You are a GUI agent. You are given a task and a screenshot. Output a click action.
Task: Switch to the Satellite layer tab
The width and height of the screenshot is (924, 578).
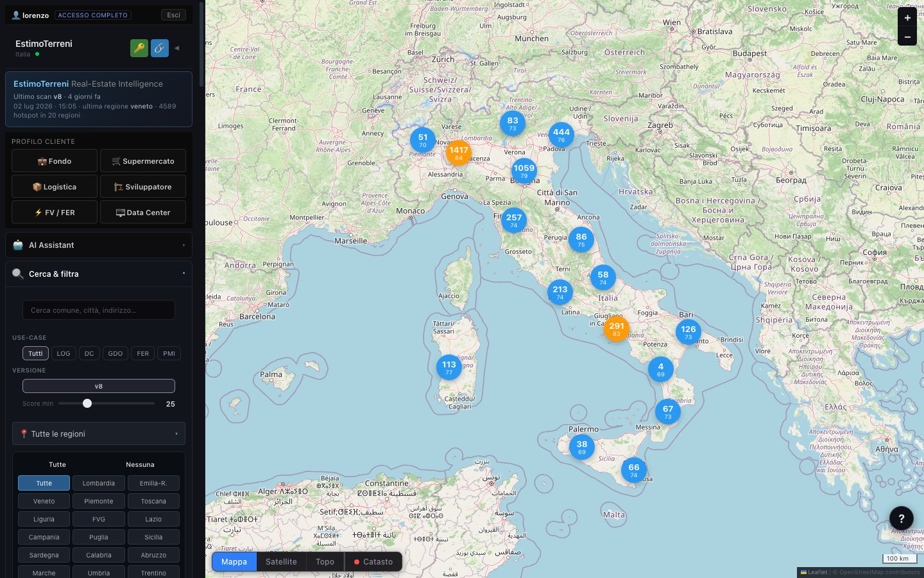tap(281, 561)
